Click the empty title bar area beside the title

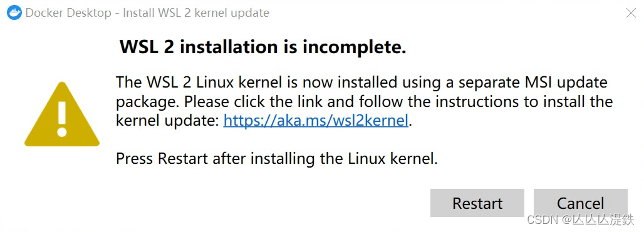point(444,13)
